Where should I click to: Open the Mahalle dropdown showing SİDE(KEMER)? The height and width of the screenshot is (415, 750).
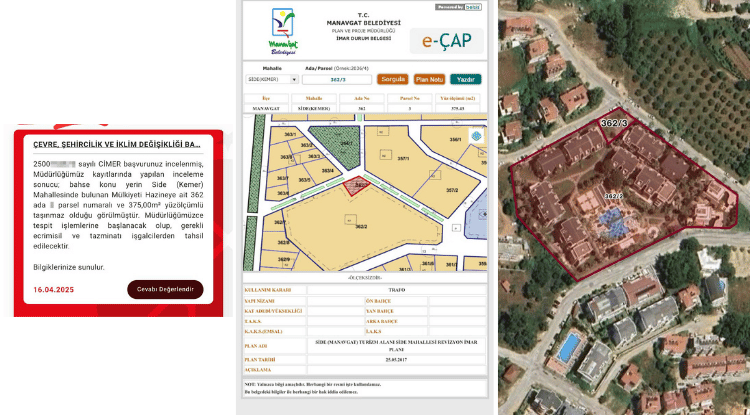pyautogui.click(x=272, y=78)
